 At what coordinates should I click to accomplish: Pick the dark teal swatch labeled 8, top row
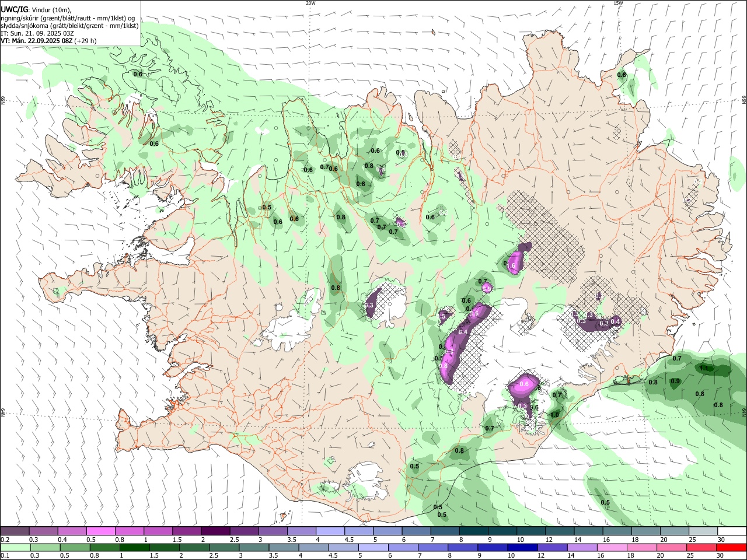[x=473, y=531]
